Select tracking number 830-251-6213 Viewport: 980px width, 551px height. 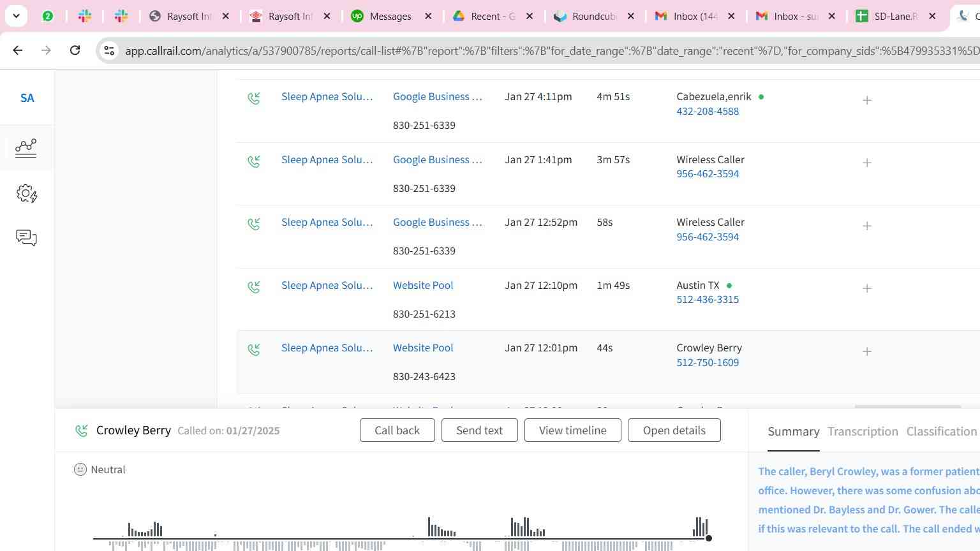[424, 314]
